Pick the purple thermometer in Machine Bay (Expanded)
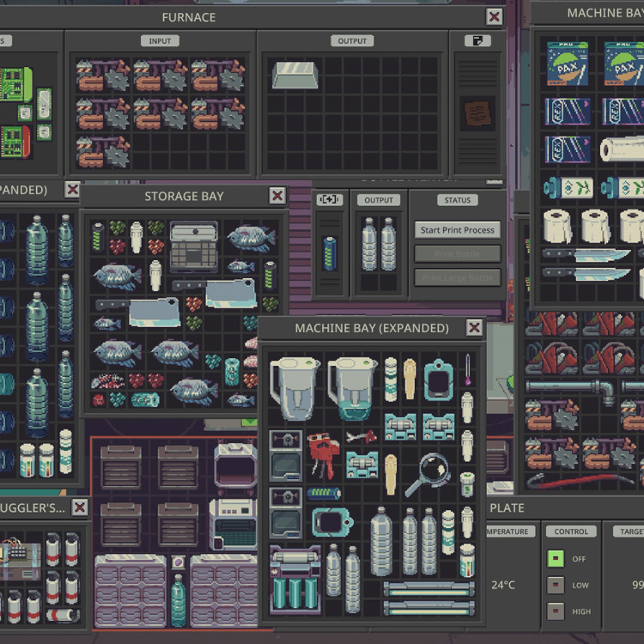 click(x=468, y=369)
